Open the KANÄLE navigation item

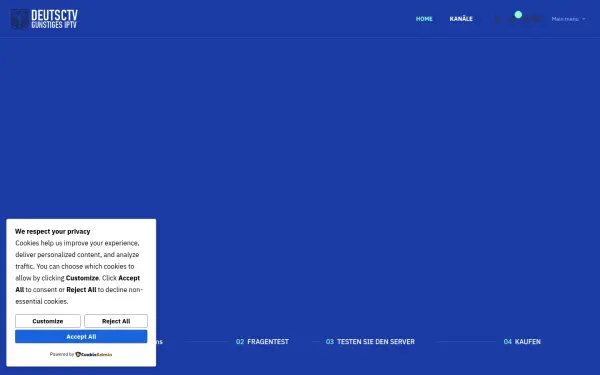(x=461, y=19)
